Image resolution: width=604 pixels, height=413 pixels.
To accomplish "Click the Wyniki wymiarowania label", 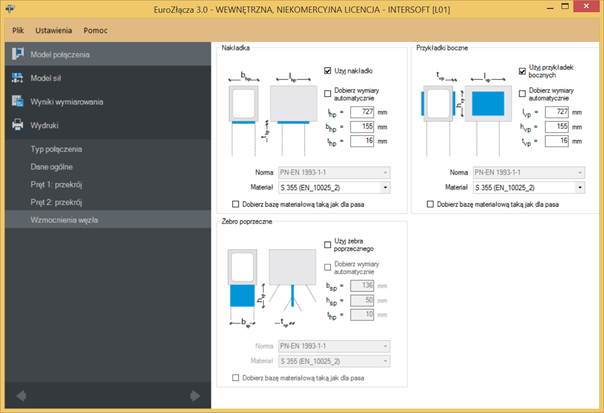I will (67, 102).
